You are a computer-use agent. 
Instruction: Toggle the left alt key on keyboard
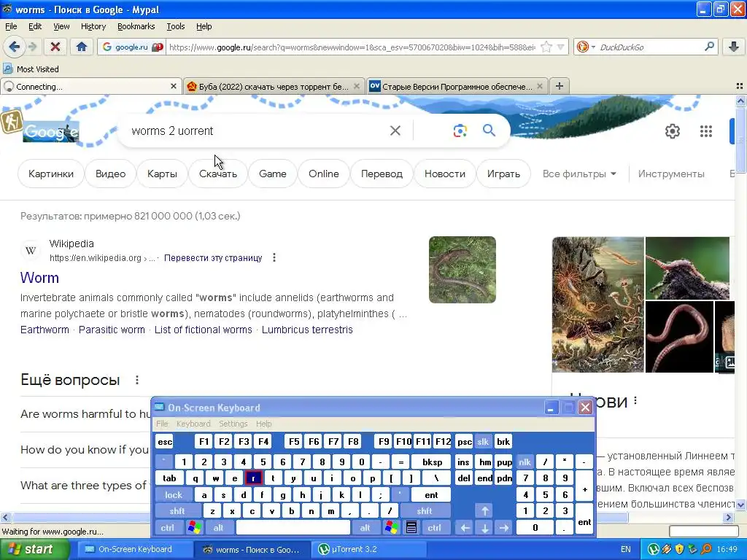click(x=219, y=528)
